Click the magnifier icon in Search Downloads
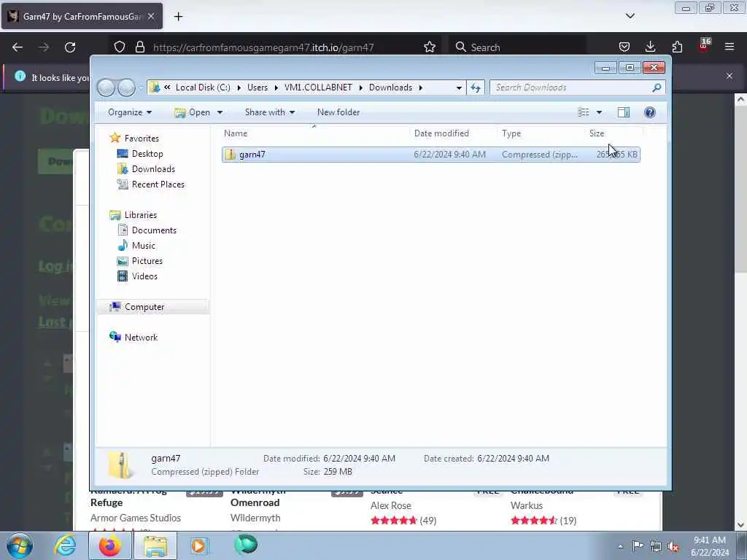This screenshot has width=747, height=560. [x=657, y=87]
